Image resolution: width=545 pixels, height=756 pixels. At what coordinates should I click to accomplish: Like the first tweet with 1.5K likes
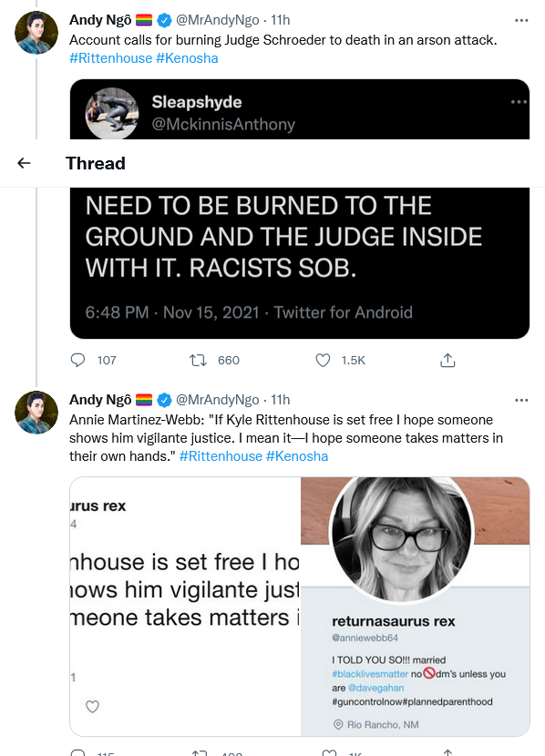(x=323, y=360)
